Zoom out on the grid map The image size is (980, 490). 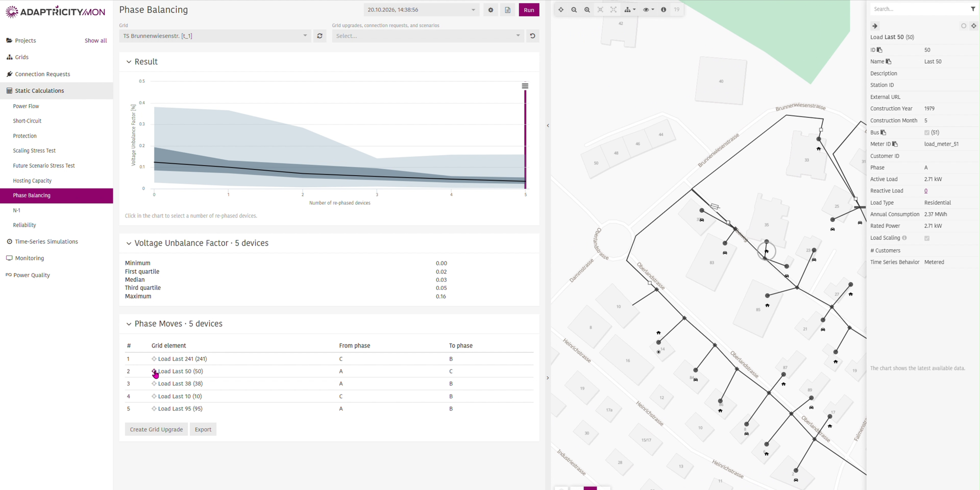(x=574, y=10)
